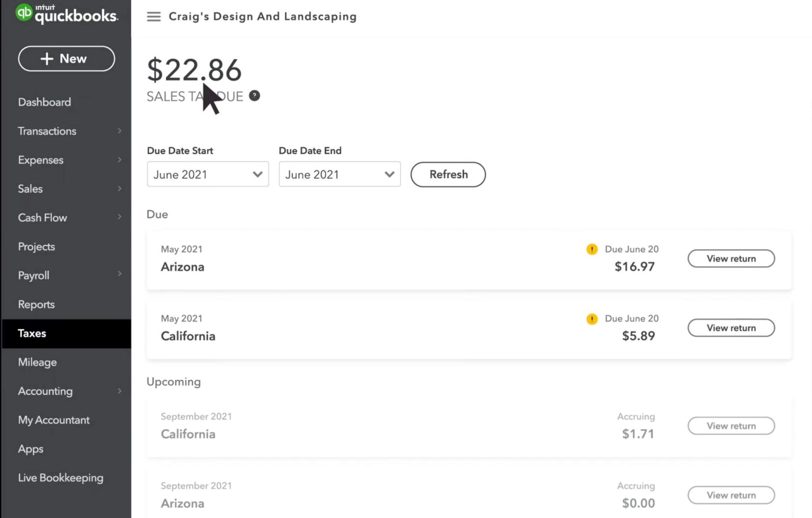Click the warning badge beside Arizona's June 20 due date

click(x=592, y=249)
